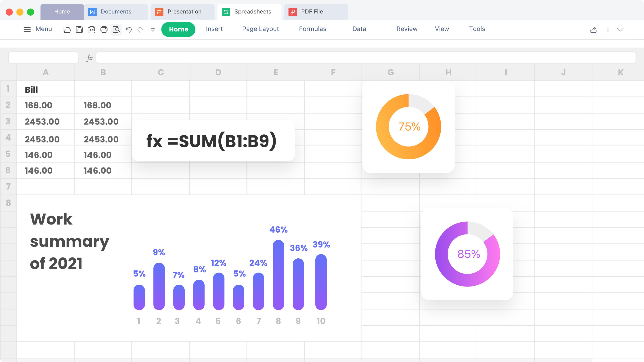Click the Redo arrow icon

point(140,30)
